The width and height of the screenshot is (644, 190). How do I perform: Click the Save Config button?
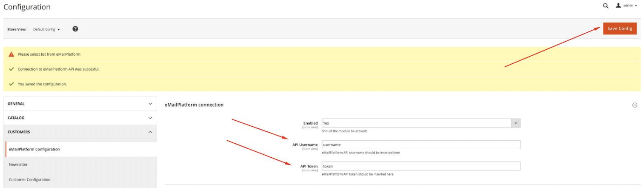[x=619, y=28]
